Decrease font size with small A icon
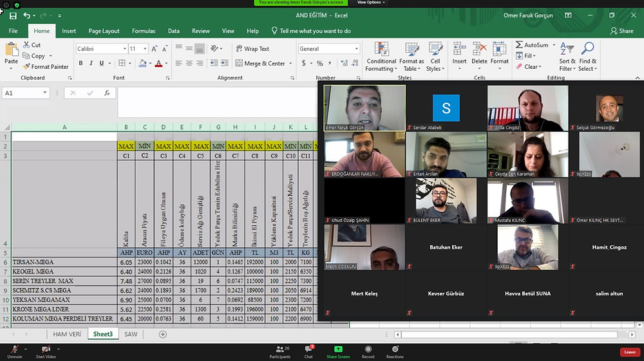This screenshot has height=361, width=644. [x=165, y=49]
